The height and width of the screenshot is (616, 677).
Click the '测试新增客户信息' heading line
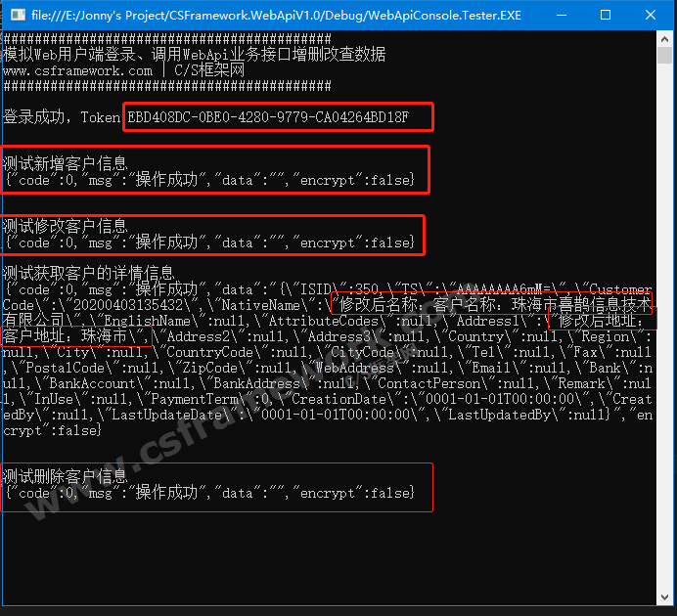tap(65, 163)
